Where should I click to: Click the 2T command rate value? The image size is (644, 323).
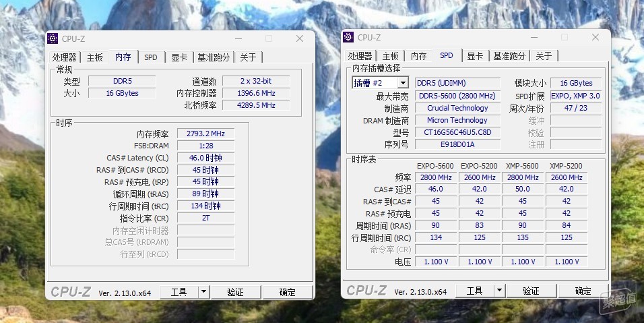tap(205, 218)
